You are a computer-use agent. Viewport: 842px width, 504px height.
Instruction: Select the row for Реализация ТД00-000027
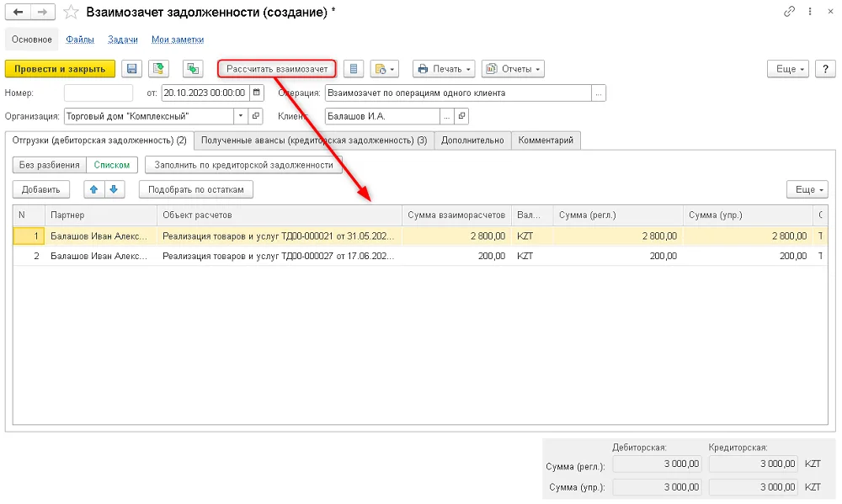(420, 256)
